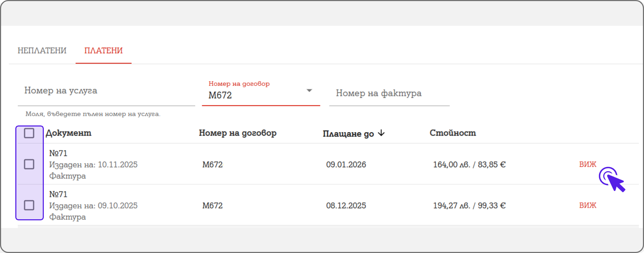The image size is (644, 253).
Task: Open ВИЖ for the 164,00 лв. invoice
Action: (x=588, y=164)
